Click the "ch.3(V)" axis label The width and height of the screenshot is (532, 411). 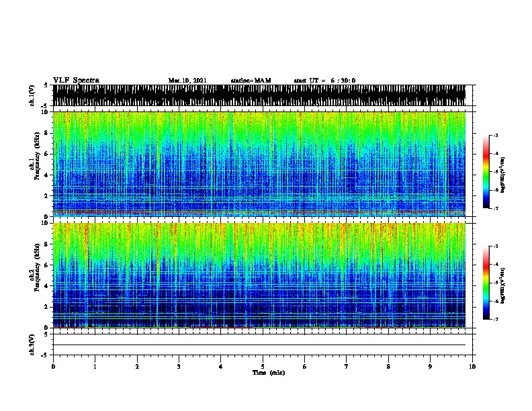coord(32,345)
